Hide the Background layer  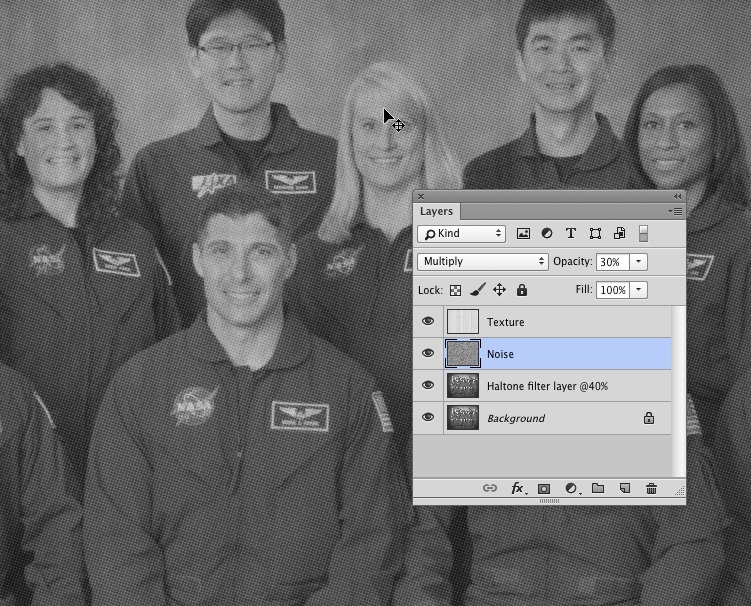pyautogui.click(x=428, y=417)
